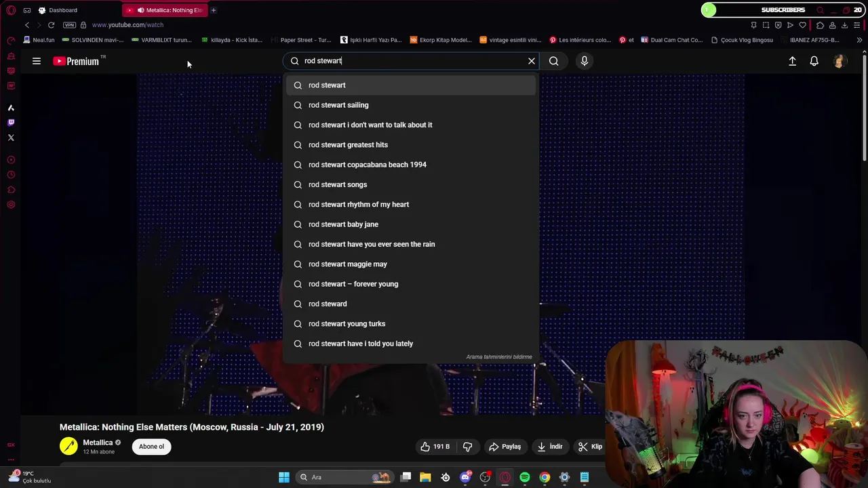Image resolution: width=868 pixels, height=488 pixels.
Task: Start voice search with the microphone
Action: 585,61
